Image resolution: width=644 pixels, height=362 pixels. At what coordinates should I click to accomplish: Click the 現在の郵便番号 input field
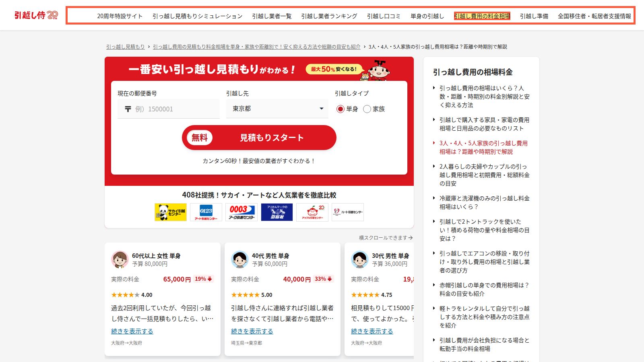pos(169,109)
